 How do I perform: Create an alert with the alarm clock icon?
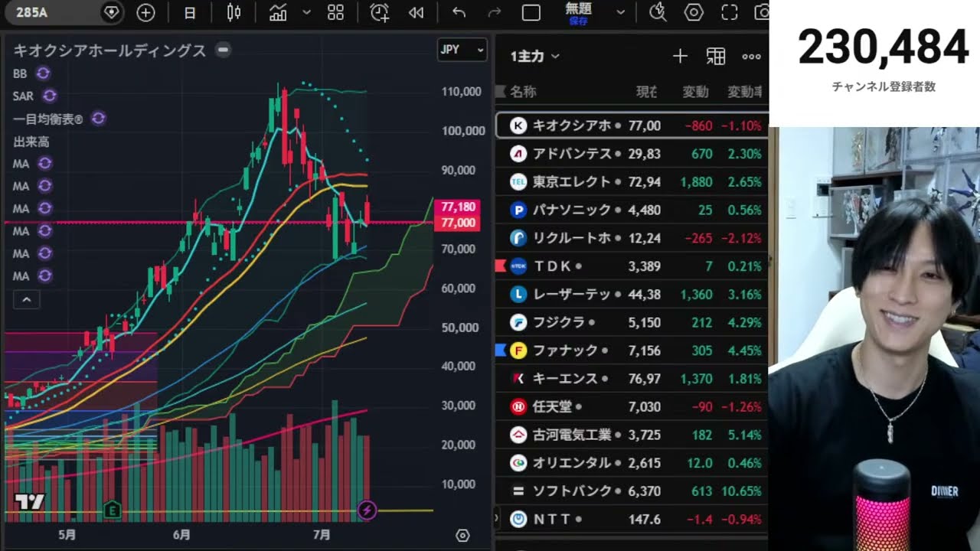tap(379, 12)
